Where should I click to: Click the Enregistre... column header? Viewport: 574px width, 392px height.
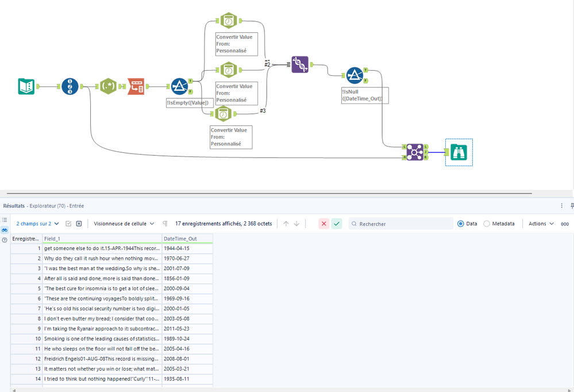(26, 239)
